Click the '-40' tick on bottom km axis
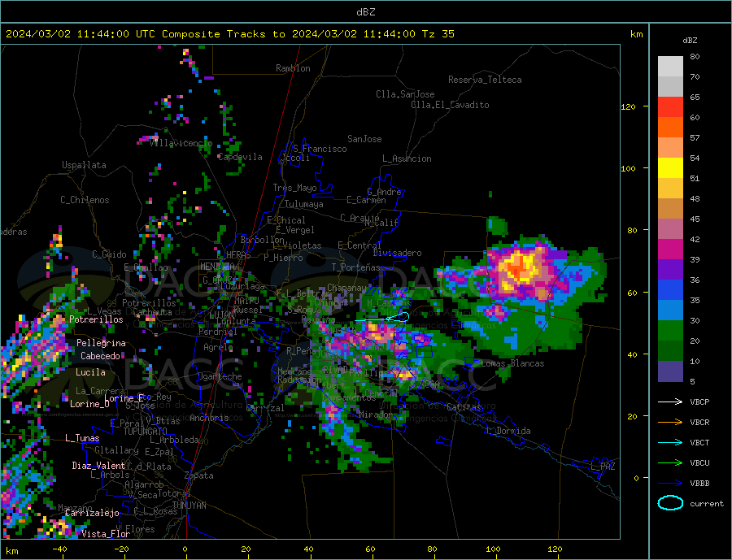The image size is (732, 560). pos(59,549)
